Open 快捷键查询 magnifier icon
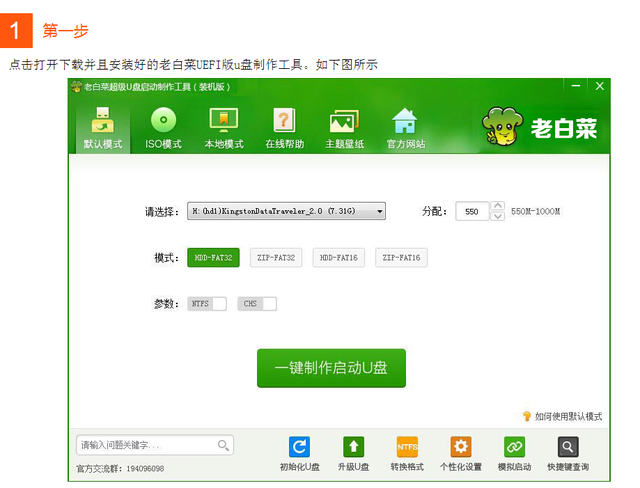Image resolution: width=640 pixels, height=488 pixels. [568, 447]
